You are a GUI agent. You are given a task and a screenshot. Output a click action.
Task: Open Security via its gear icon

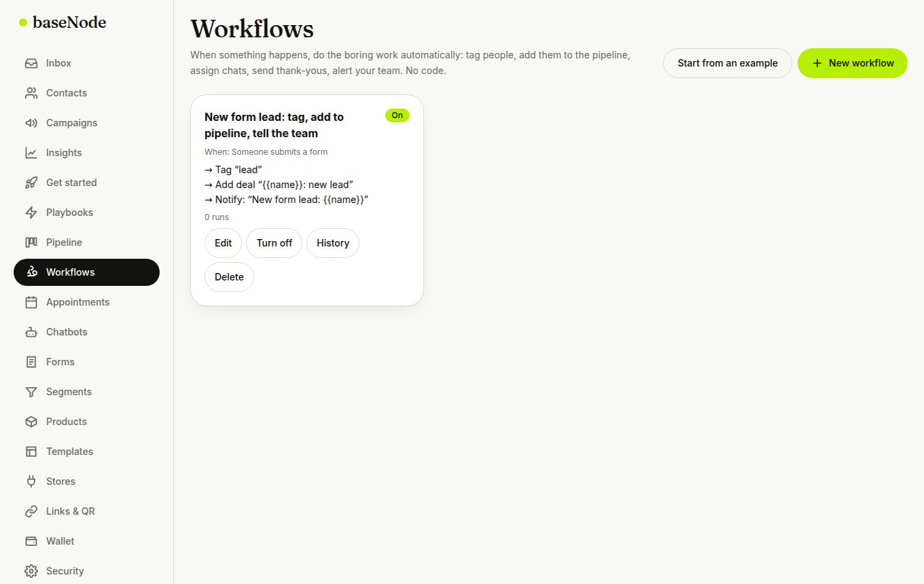pyautogui.click(x=31, y=571)
